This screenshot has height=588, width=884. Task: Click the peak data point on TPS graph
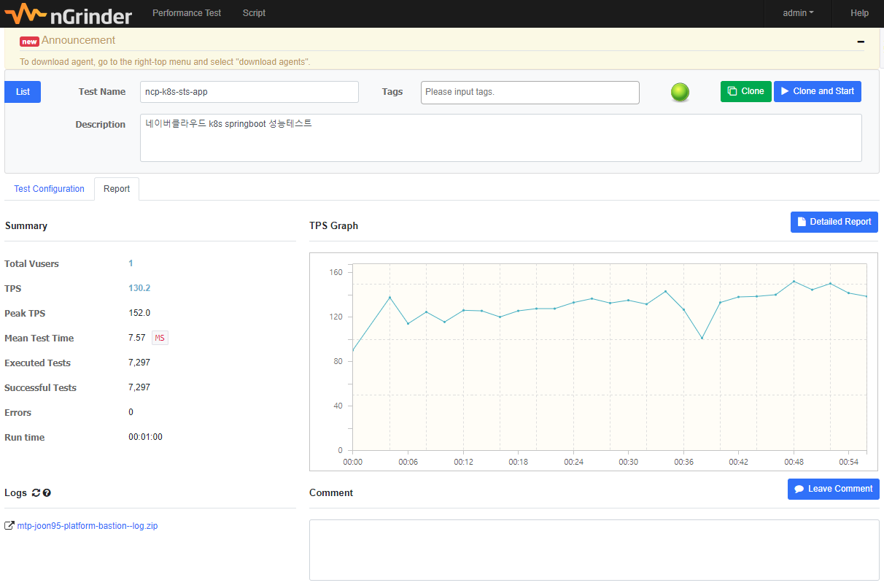(x=794, y=282)
